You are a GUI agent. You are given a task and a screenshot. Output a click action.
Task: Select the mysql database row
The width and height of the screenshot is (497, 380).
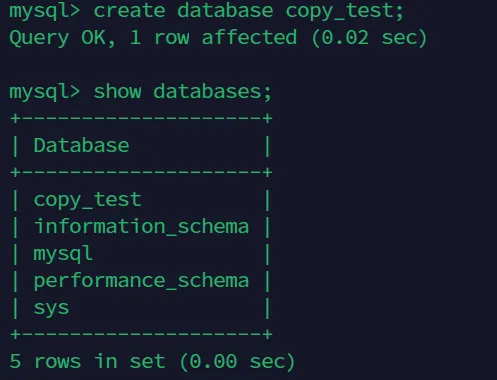(x=141, y=254)
